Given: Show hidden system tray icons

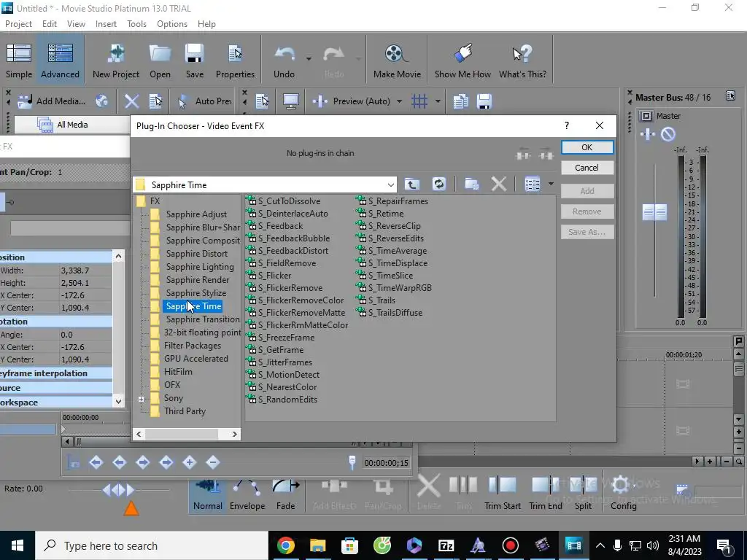Looking at the screenshot, I should 600,545.
